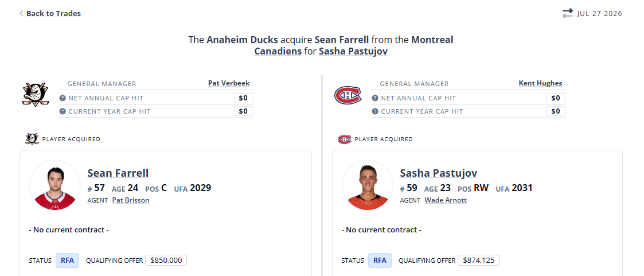Open agent Pat Brisson's page
This screenshot has height=276, width=644.
click(131, 200)
